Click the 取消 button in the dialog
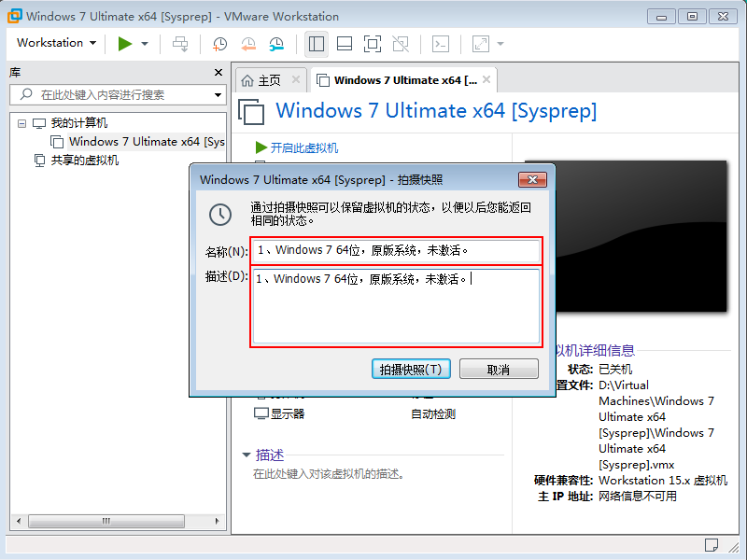The height and width of the screenshot is (560, 747). click(x=499, y=370)
